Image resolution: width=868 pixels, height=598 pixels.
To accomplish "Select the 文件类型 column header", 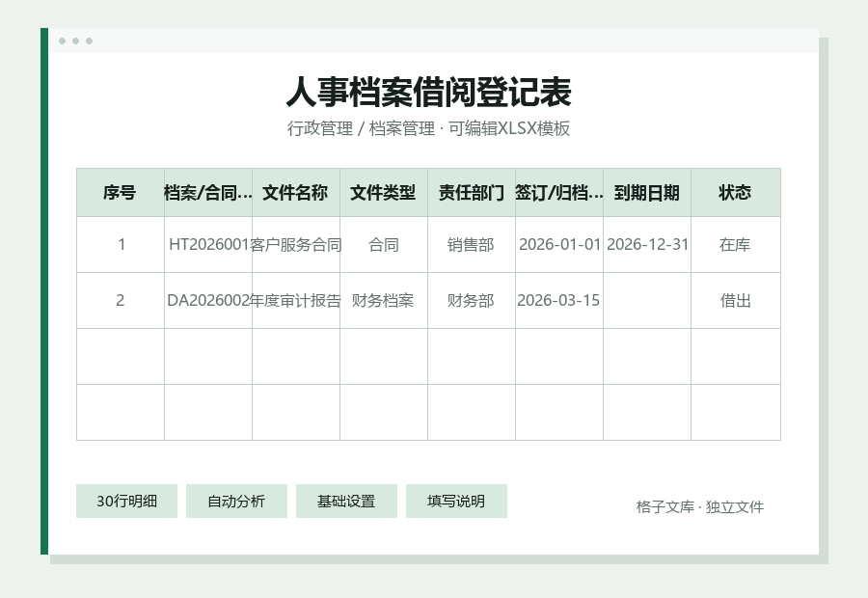I will (384, 193).
